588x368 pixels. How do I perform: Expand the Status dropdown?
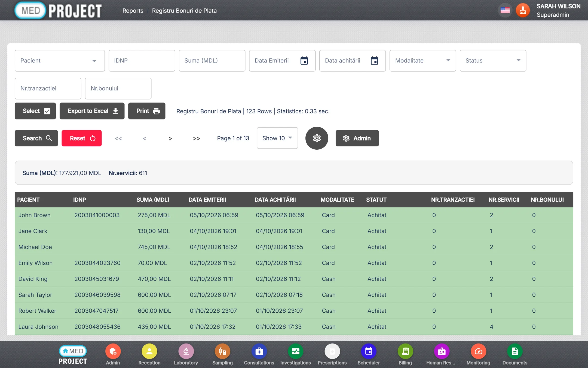493,61
